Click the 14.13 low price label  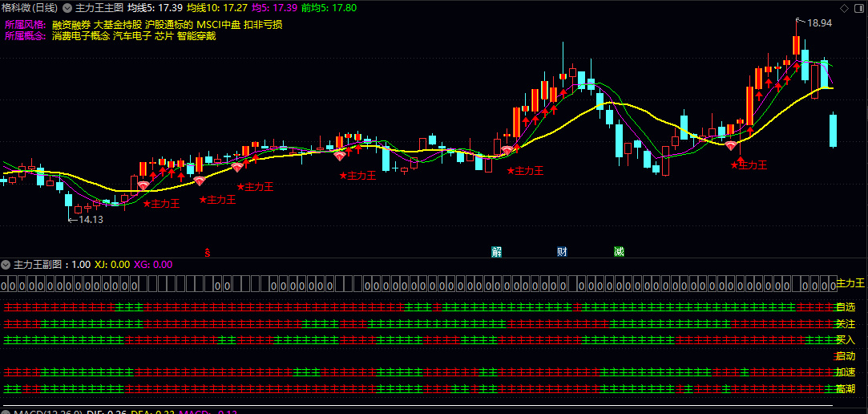click(91, 220)
